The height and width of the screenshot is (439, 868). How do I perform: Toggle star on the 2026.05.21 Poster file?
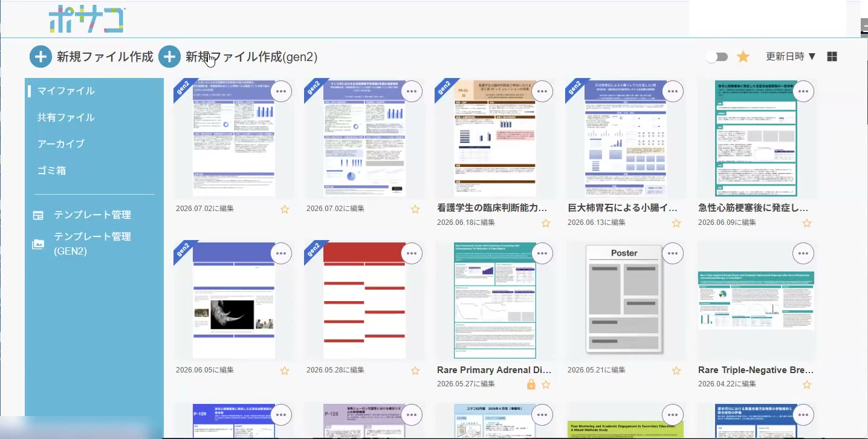coord(676,371)
